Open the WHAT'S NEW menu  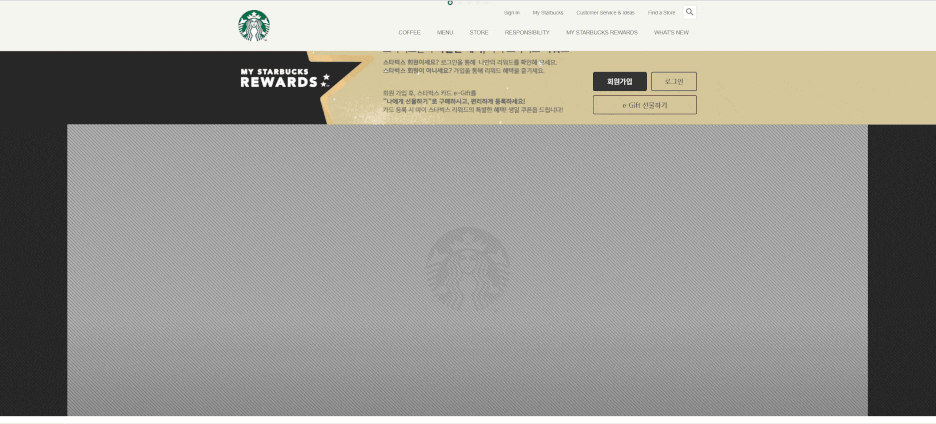click(671, 33)
